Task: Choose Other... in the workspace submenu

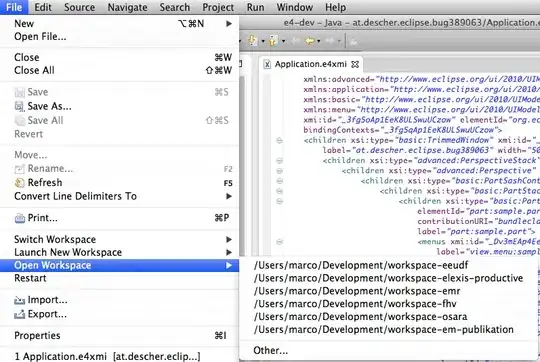Action: pos(270,351)
